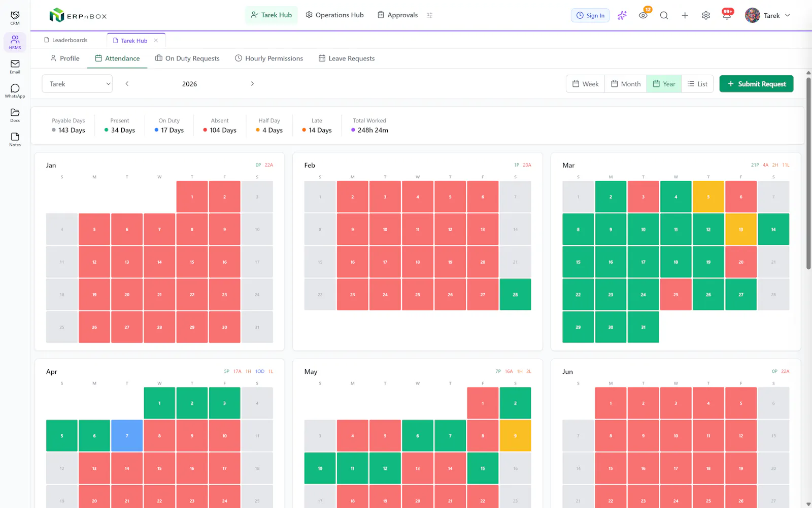The height and width of the screenshot is (508, 812).
Task: Select absent day Mar 25
Action: [675, 295]
